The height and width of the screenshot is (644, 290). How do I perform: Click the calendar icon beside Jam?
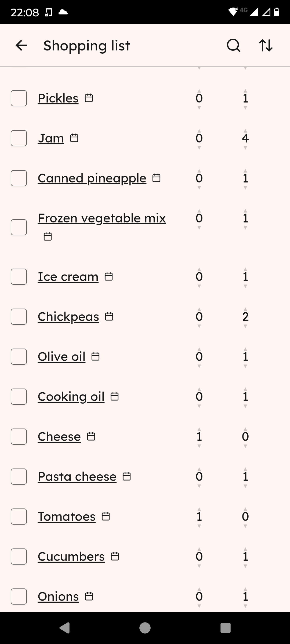[74, 138]
